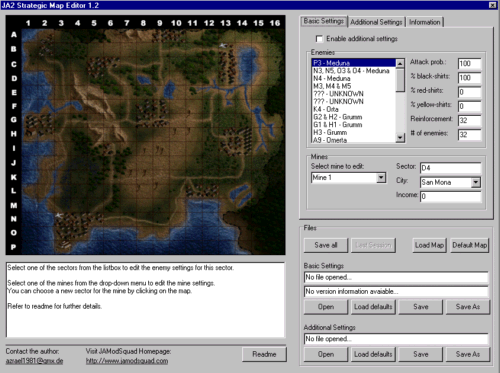The image size is (500, 373).
Task: Switch to Additional Settings tab
Action: click(x=376, y=22)
